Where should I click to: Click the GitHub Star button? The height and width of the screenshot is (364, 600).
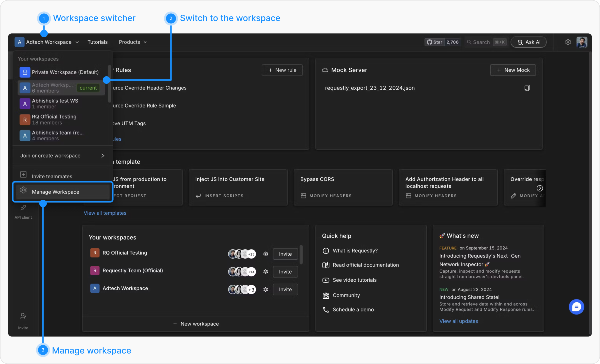click(x=434, y=42)
